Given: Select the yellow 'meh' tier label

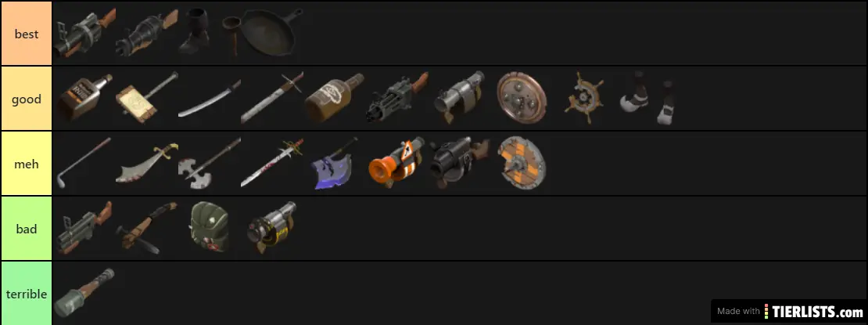Looking at the screenshot, I should pyautogui.click(x=26, y=164).
